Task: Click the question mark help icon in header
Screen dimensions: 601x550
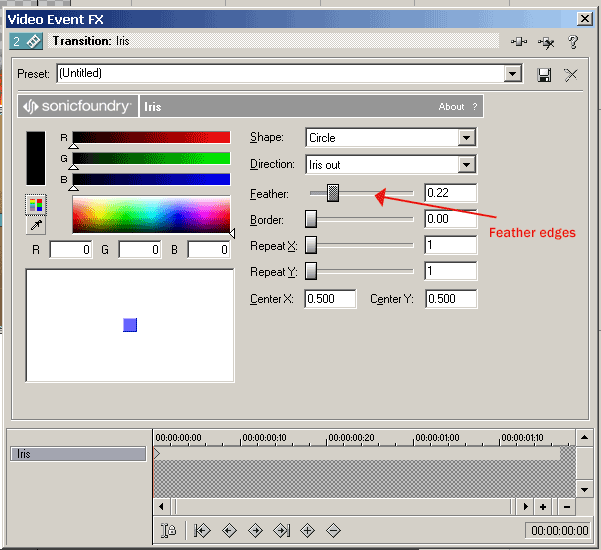Action: click(573, 42)
